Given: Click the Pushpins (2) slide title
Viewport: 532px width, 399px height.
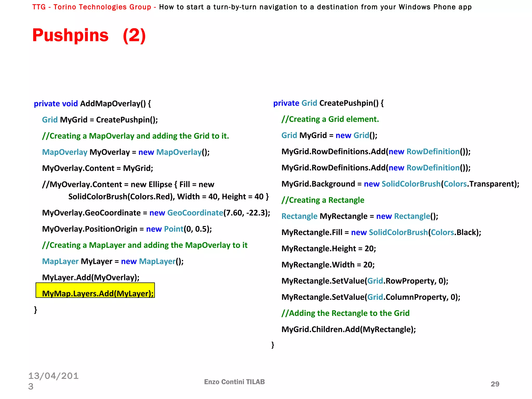Looking at the screenshot, I should [89, 35].
